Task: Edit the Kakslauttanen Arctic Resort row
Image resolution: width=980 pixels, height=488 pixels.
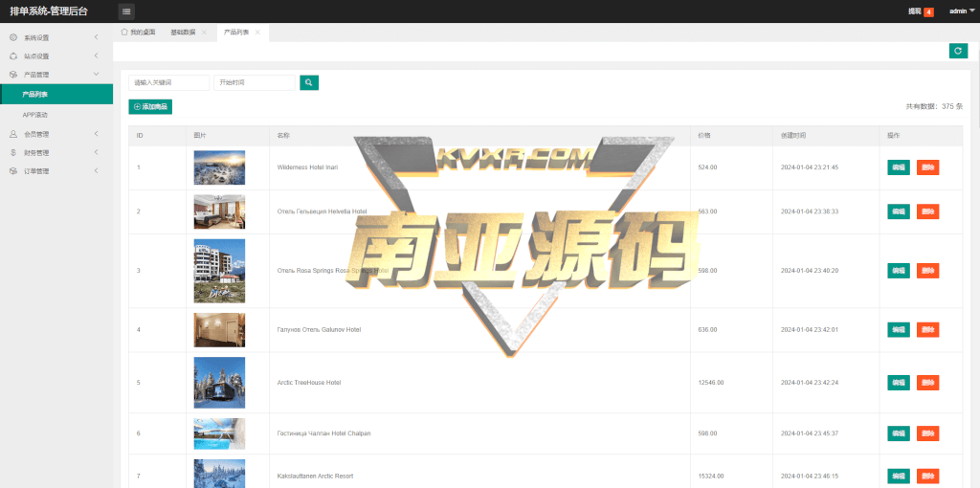Action: point(899,477)
